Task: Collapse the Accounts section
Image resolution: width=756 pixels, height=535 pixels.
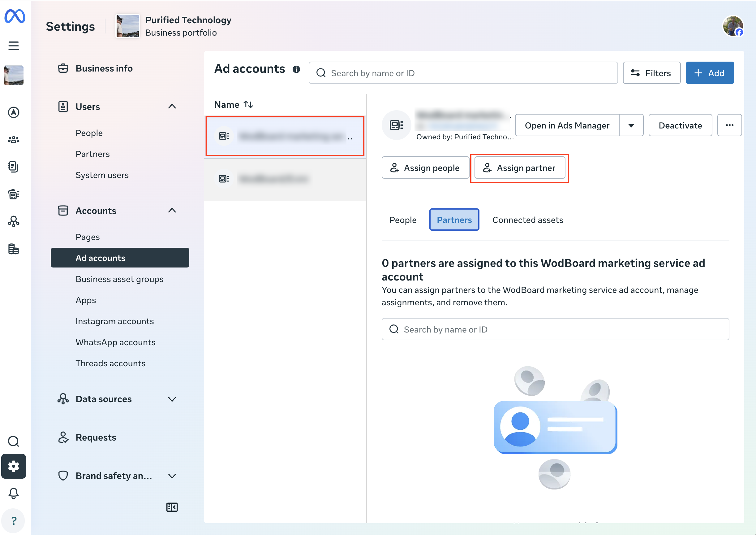Action: point(172,211)
